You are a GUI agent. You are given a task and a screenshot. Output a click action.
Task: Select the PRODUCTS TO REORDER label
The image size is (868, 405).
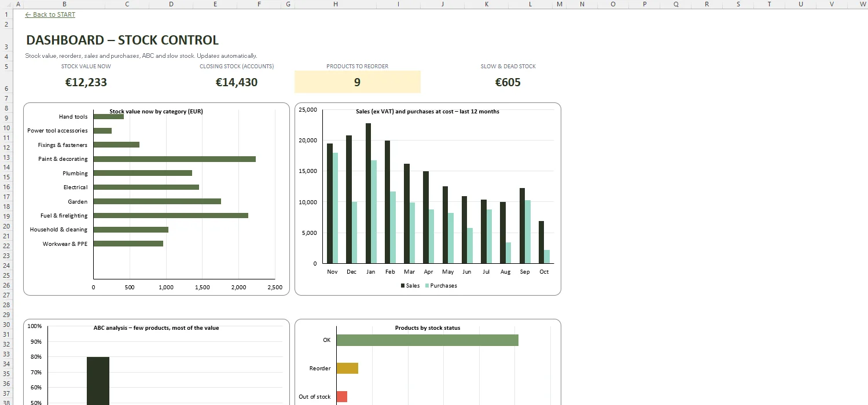tap(358, 66)
